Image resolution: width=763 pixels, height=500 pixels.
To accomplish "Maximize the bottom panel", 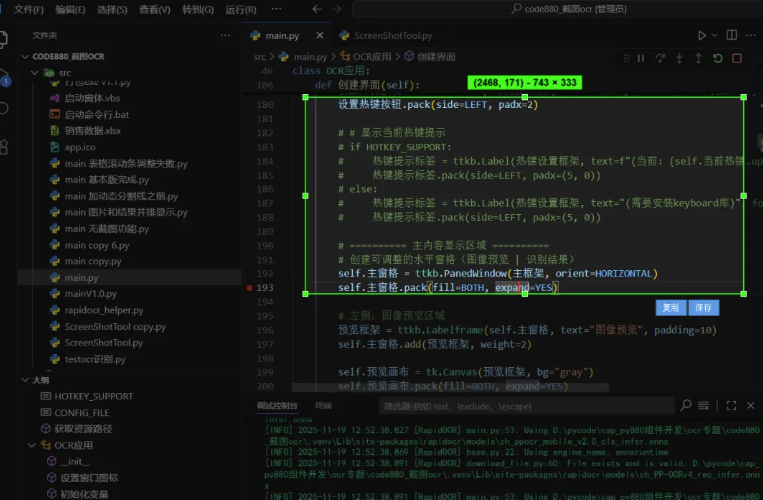I will (731, 405).
